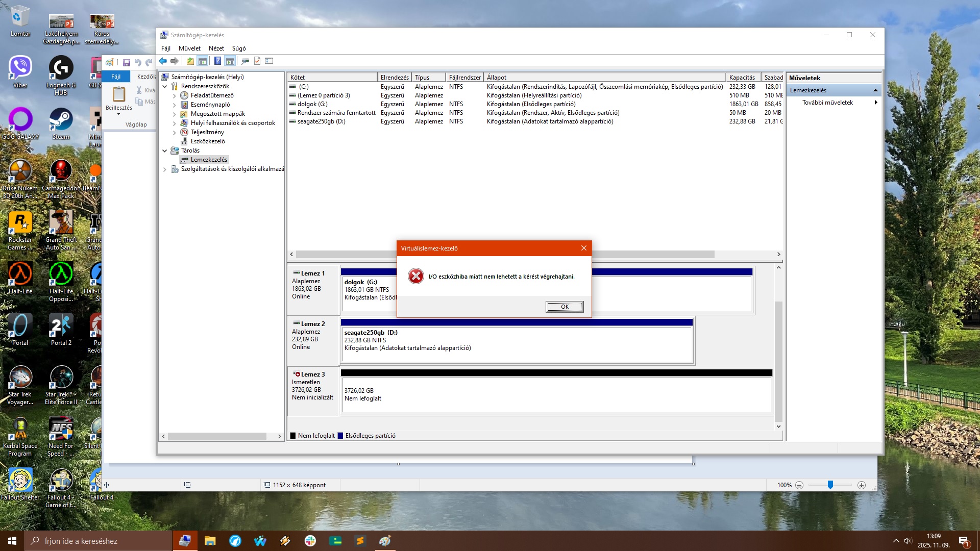Collapse the Lemezkezelés actions section
Viewport: 980px width, 551px height.
coord(875,90)
